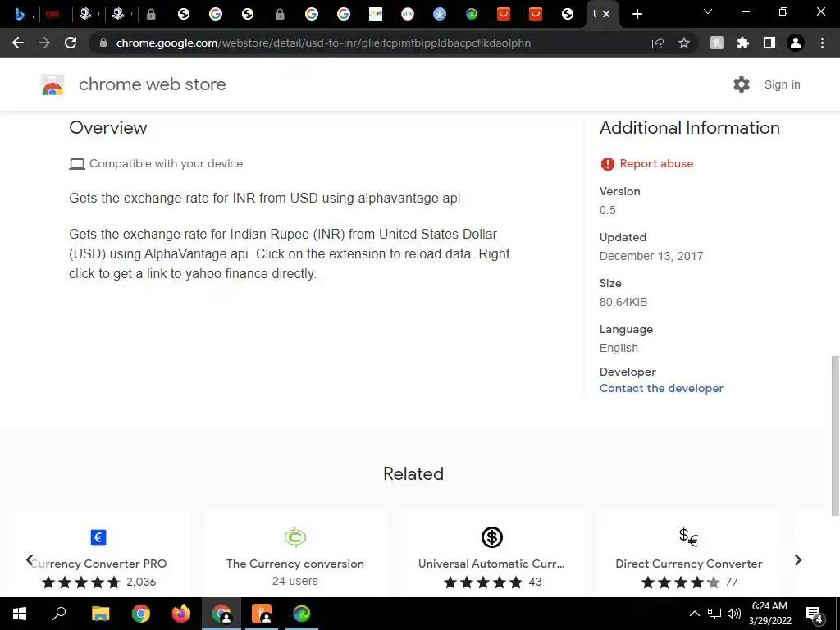840x630 pixels.
Task: Click the blue euro icon thumbnail
Action: click(x=98, y=536)
